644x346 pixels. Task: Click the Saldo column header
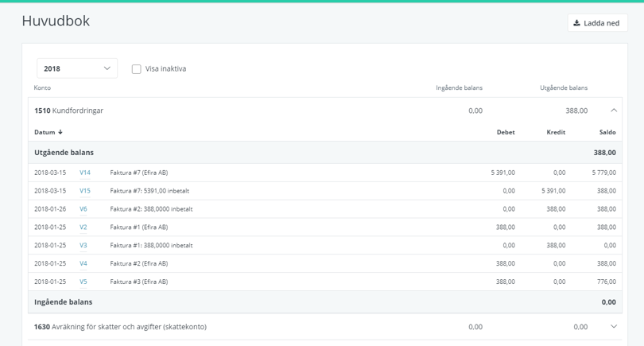click(607, 132)
